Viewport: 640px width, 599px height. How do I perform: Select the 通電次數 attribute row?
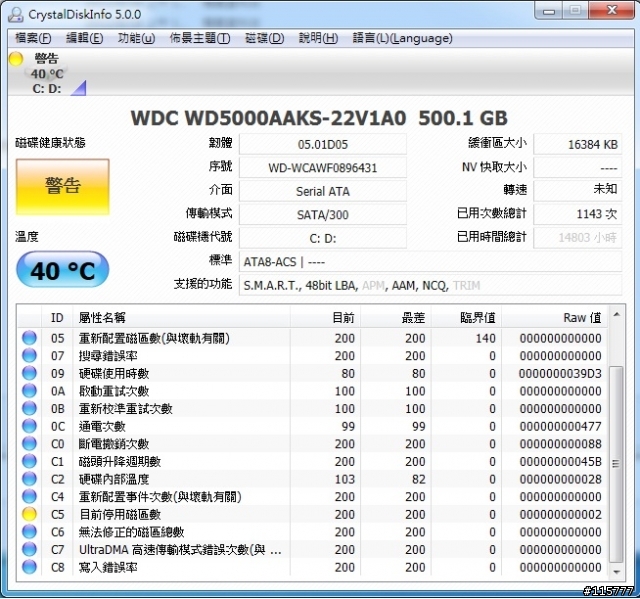(313, 426)
